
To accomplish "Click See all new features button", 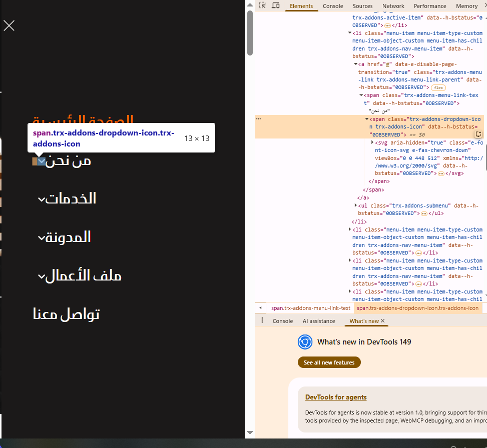I will pos(329,362).
